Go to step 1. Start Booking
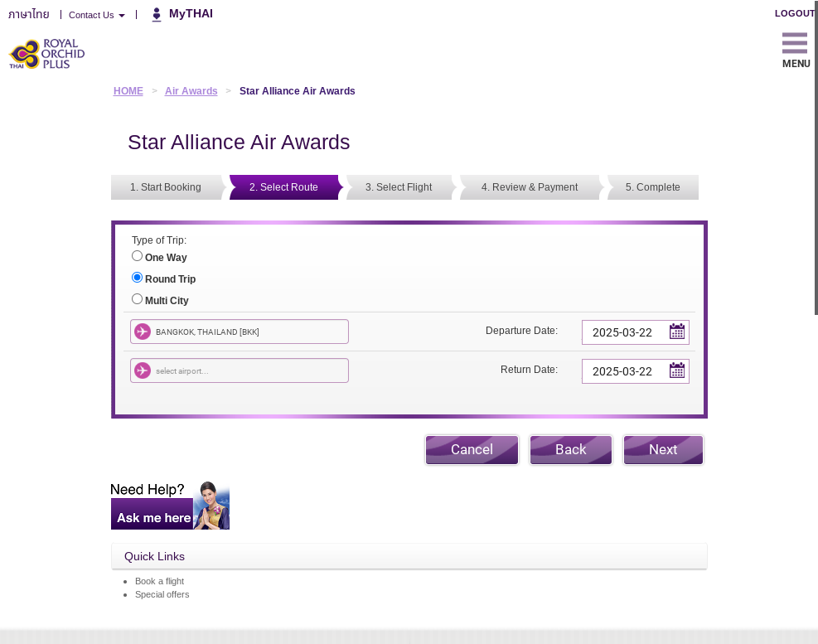Viewport: 818px width, 644px height. 166,187
